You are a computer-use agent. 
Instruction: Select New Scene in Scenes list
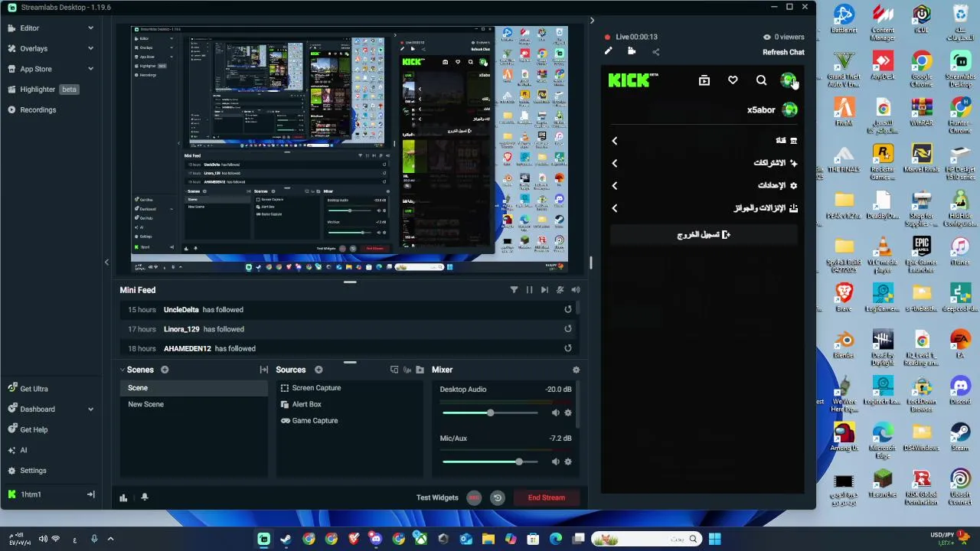193,404
